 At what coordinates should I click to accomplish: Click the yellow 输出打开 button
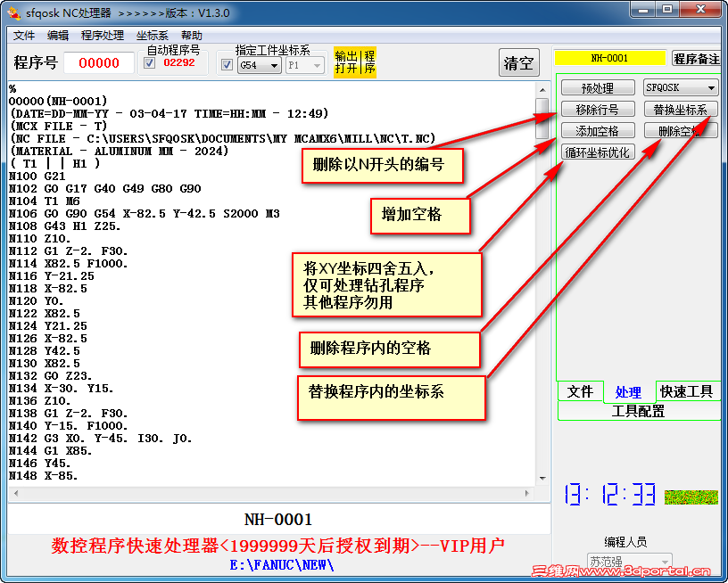[347, 62]
